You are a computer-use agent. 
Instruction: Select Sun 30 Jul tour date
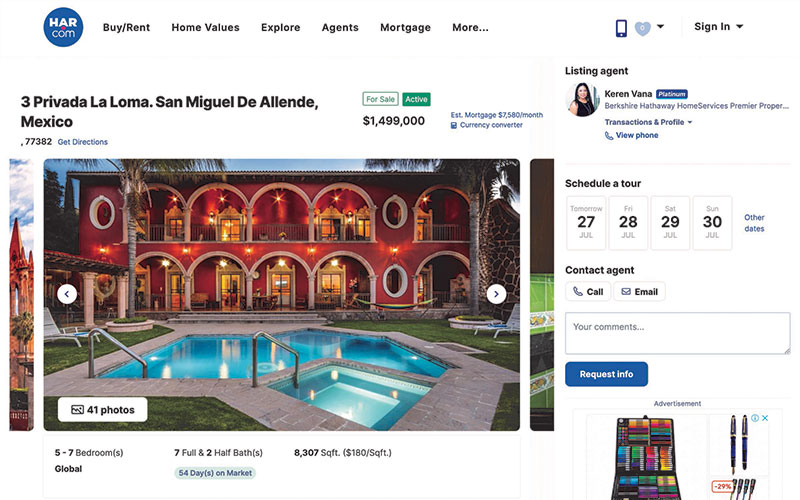click(712, 222)
